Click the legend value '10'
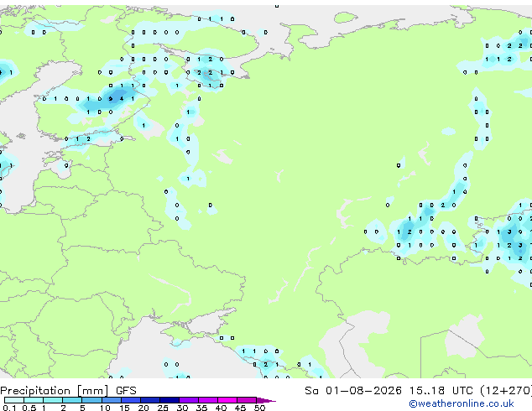The image size is (532, 411). (x=105, y=408)
